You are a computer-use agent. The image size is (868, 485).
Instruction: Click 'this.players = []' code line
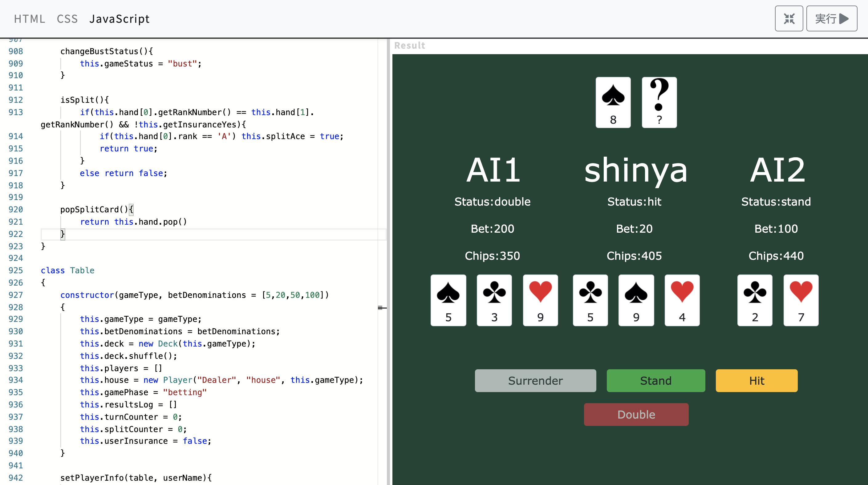pos(121,368)
